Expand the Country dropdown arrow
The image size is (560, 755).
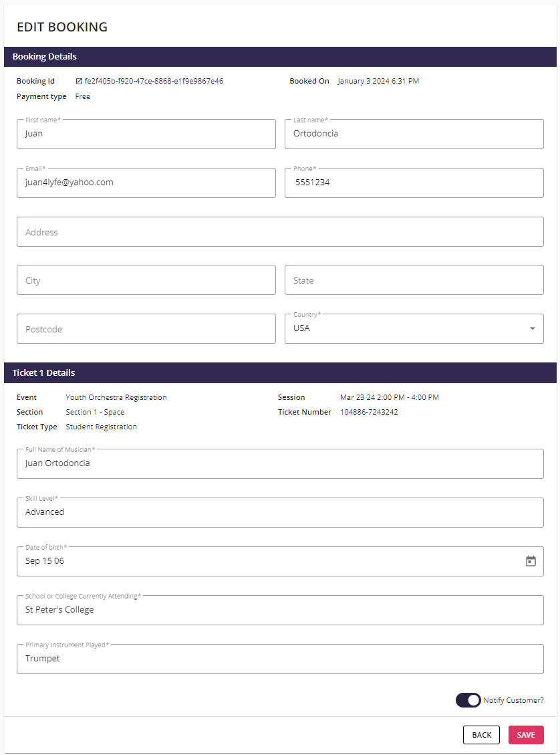tap(532, 328)
